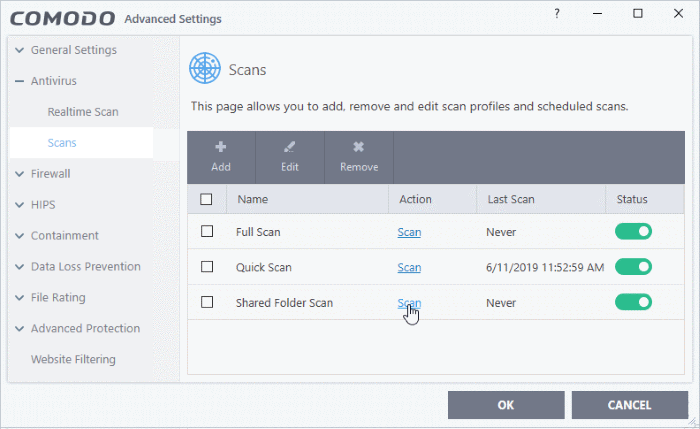Toggle the Full Scan status switch
This screenshot has width=700, height=429.
coord(633,231)
